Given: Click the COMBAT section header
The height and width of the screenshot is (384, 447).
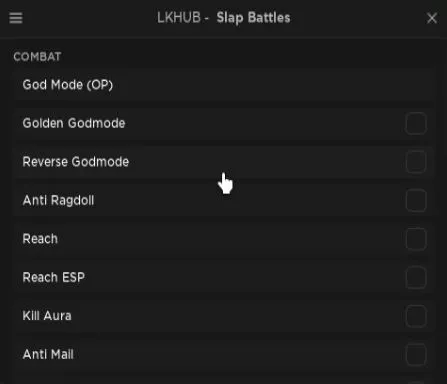Looking at the screenshot, I should tap(37, 57).
